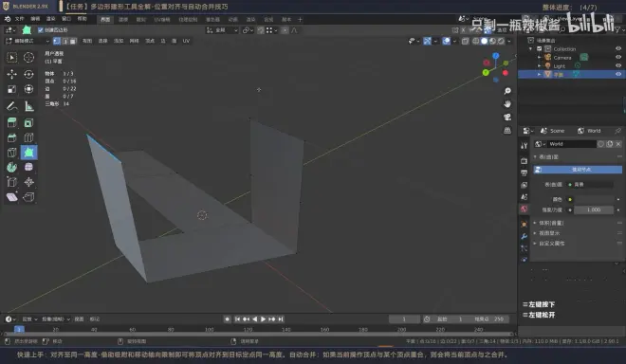Open the Edit Mode dropdown

pos(28,41)
